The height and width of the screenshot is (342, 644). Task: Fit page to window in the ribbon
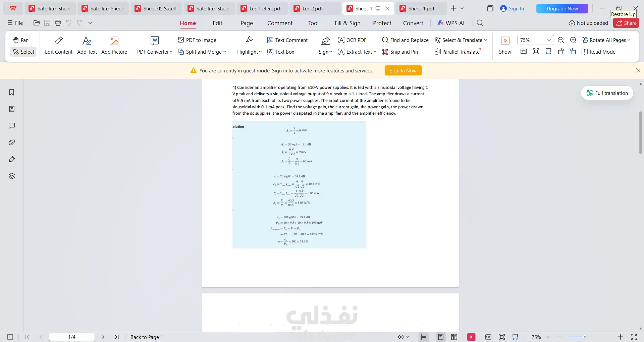[x=536, y=51]
